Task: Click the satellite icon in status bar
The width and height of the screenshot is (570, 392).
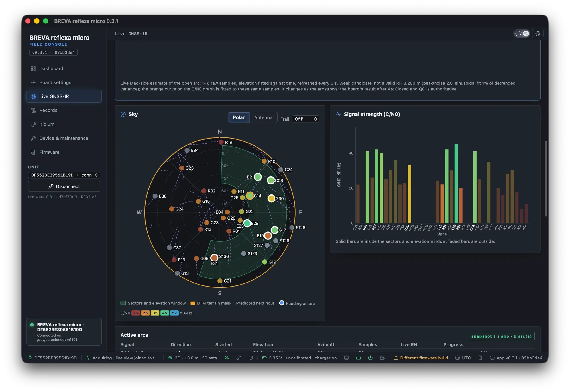Action: 227,358
